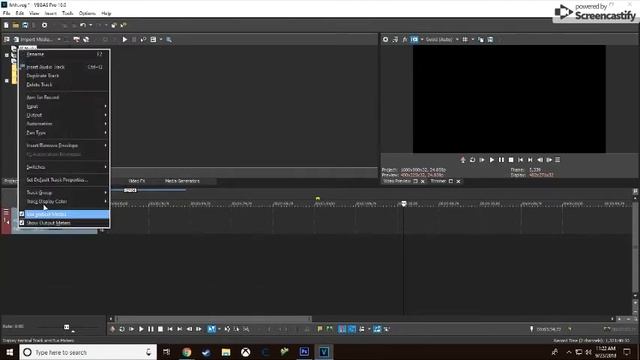The image size is (640, 360).
Task: Open the File menu
Action: [6, 13]
